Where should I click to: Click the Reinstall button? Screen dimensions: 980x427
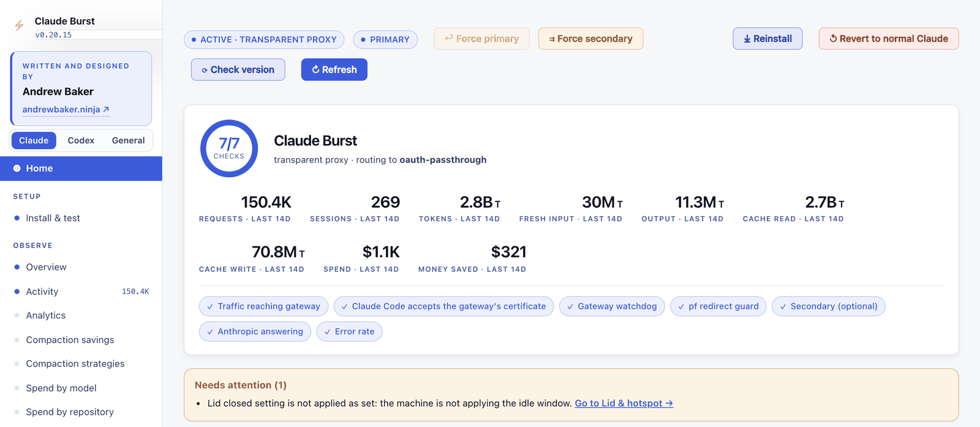[767, 39]
